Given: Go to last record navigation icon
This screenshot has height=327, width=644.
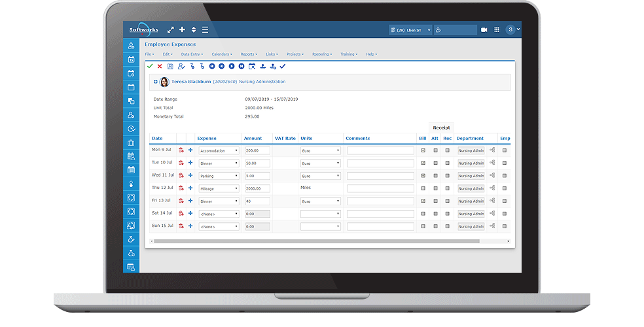Looking at the screenshot, I should pyautogui.click(x=241, y=66).
